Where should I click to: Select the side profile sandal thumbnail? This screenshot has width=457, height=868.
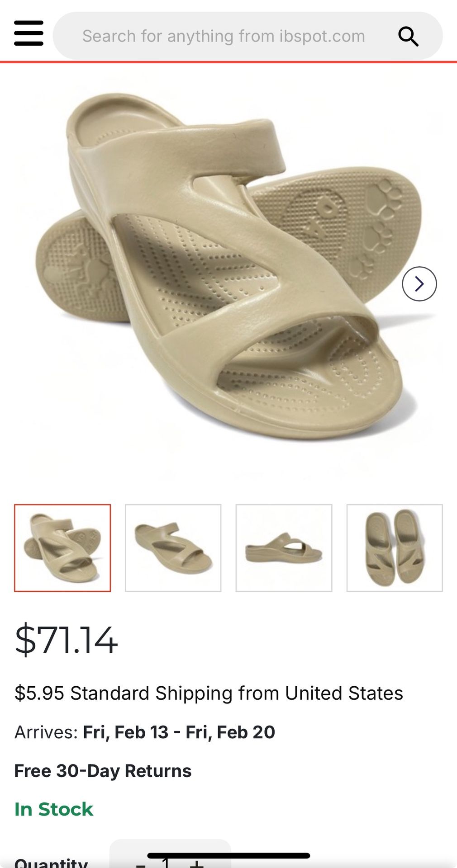point(284,547)
